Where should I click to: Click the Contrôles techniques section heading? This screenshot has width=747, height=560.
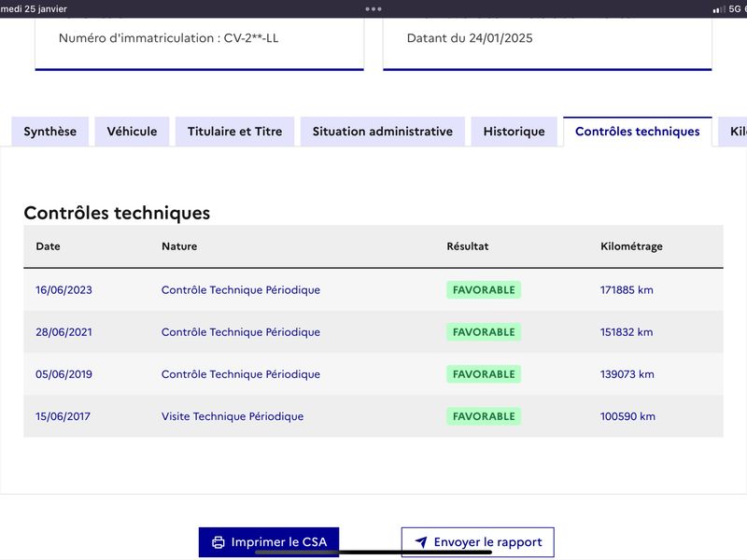tap(117, 213)
